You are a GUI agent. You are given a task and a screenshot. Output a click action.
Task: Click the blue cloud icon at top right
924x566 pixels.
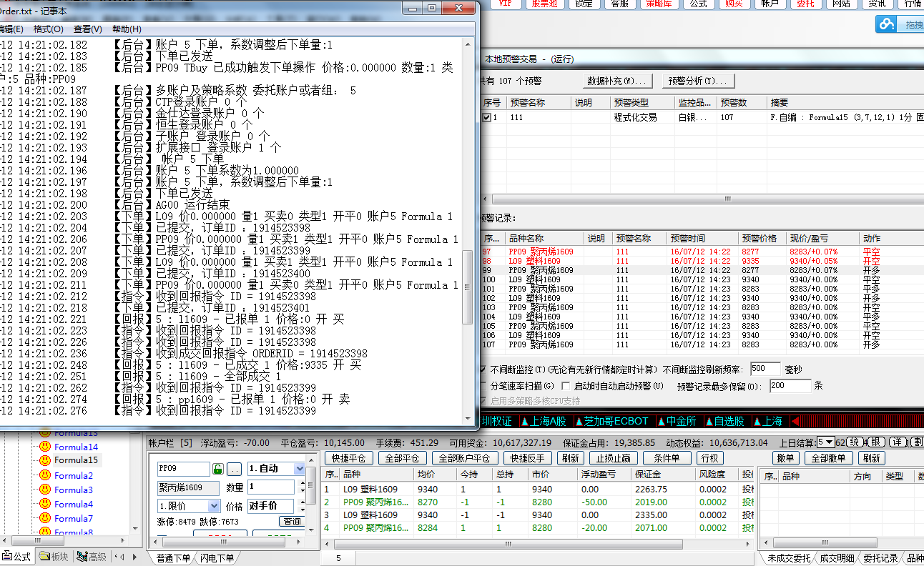[x=888, y=24]
